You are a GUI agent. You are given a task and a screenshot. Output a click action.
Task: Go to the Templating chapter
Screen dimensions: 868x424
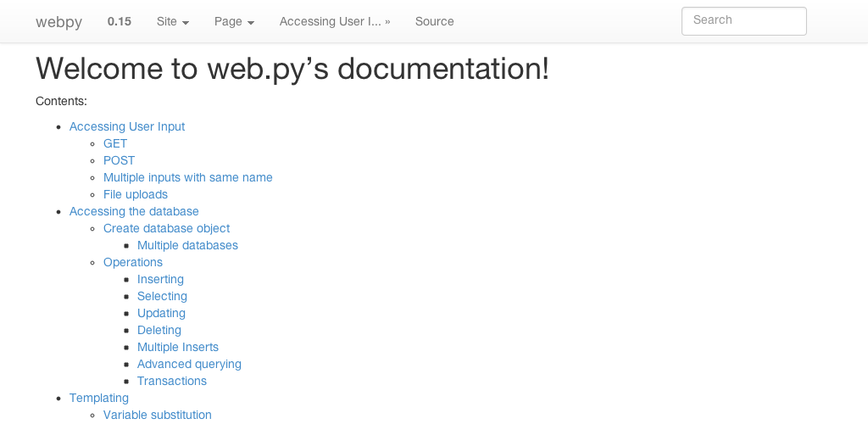99,398
